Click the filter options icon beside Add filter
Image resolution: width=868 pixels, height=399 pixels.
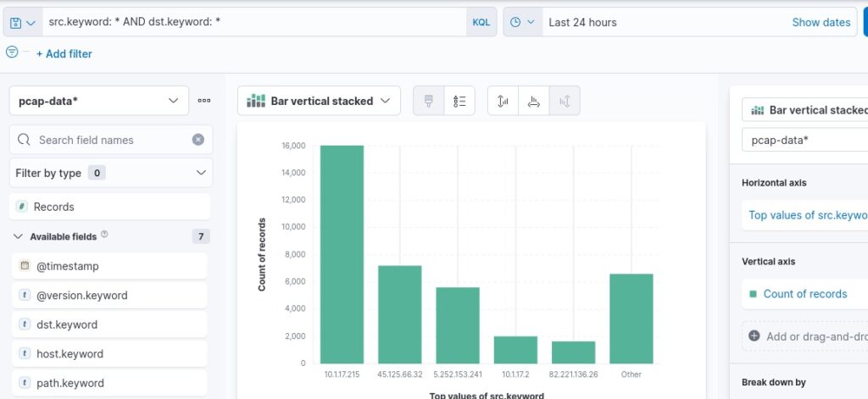point(12,53)
